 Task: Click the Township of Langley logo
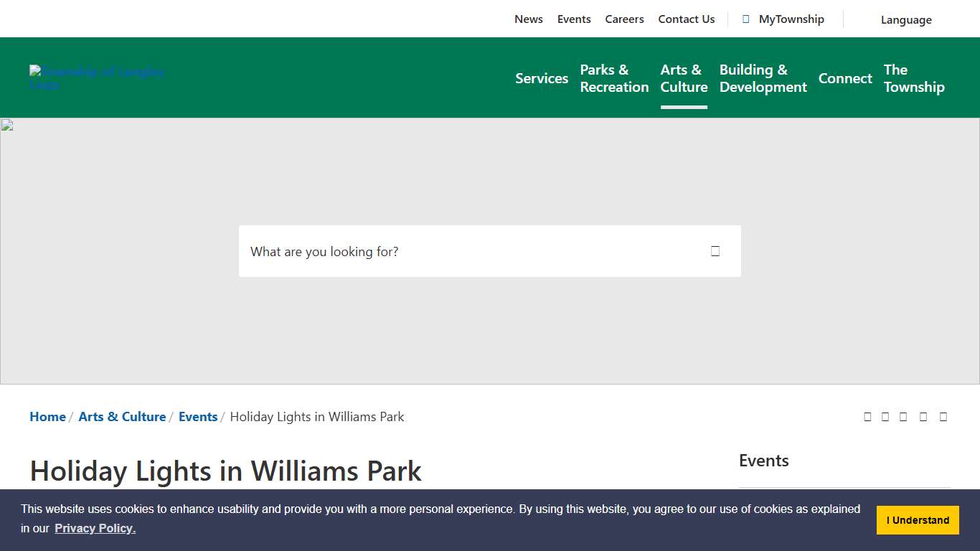[97, 77]
